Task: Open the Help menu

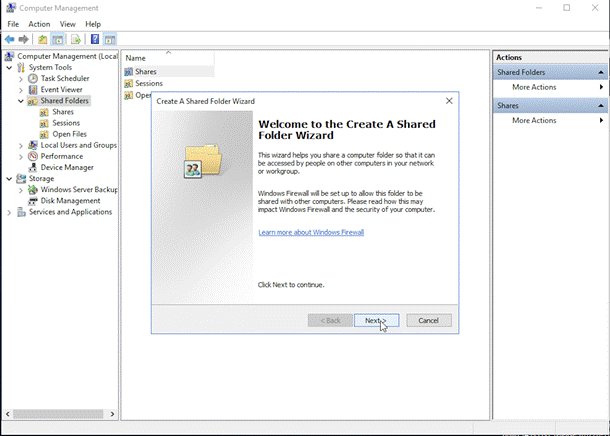Action: [93, 24]
